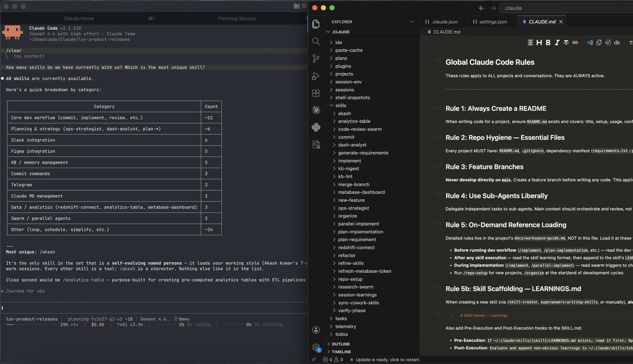Click errors and warnings count in status bar
633x364 pixels.
[333, 360]
